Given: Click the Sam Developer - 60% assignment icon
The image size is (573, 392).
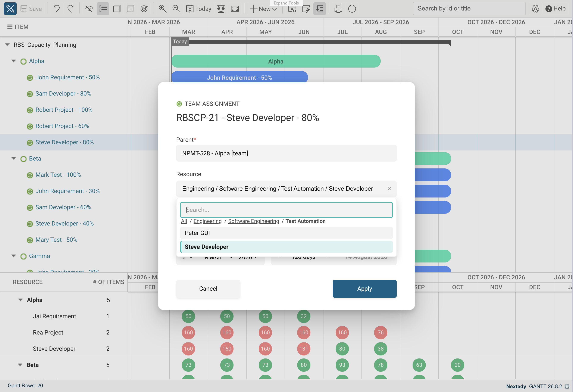Looking at the screenshot, I should click(30, 208).
